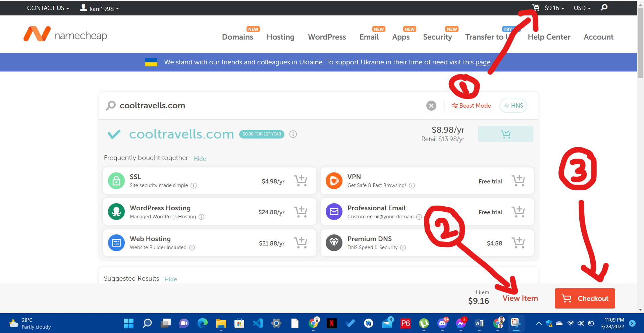Expand the $9.16 cart dropdown
Screen dimensions: 644x333
[x=554, y=8]
